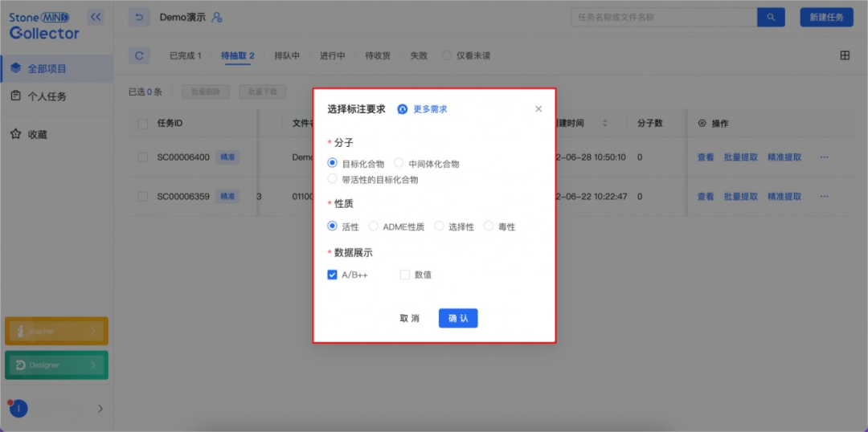Select the ADME性质 radio button
The height and width of the screenshot is (432, 868).
tap(373, 226)
